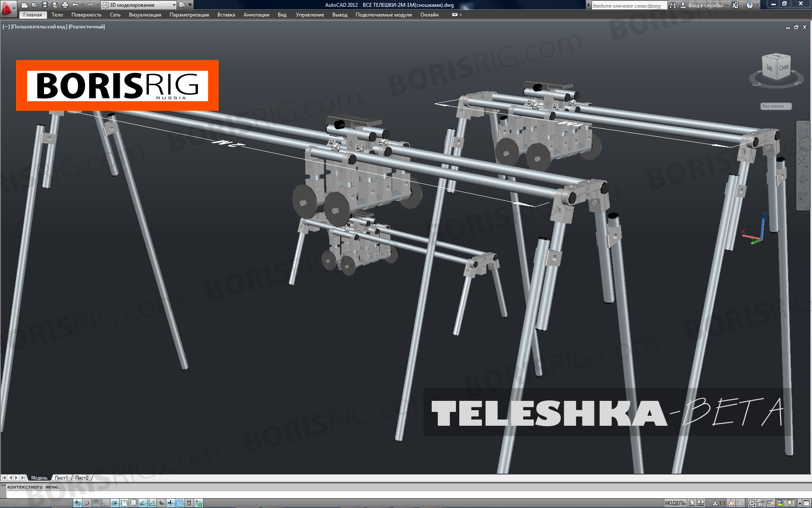Click the viewport controls '[−]' label
The height and width of the screenshot is (508, 812).
6,27
